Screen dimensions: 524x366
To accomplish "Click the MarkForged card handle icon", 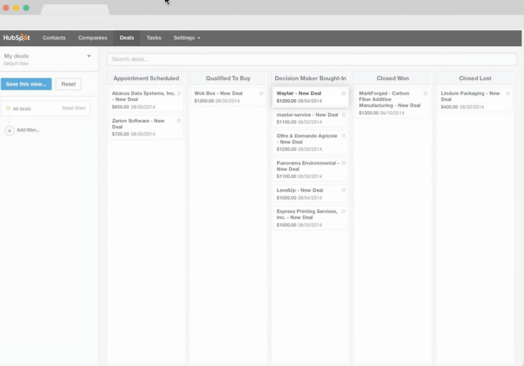I will pyautogui.click(x=425, y=94).
